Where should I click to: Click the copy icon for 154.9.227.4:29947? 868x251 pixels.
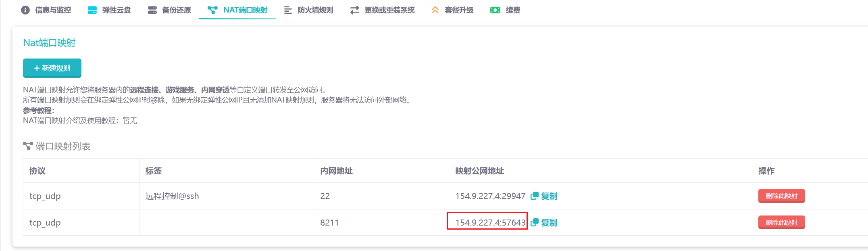[535, 196]
